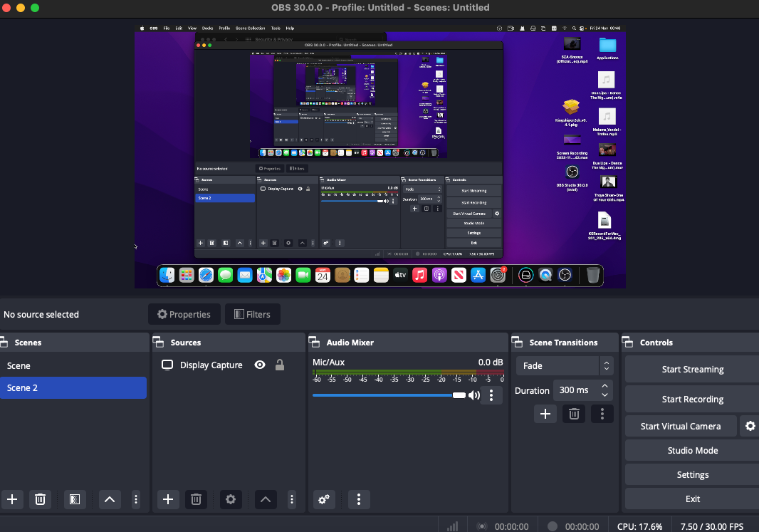Delete transition using trash icon
759x532 pixels.
click(x=574, y=414)
